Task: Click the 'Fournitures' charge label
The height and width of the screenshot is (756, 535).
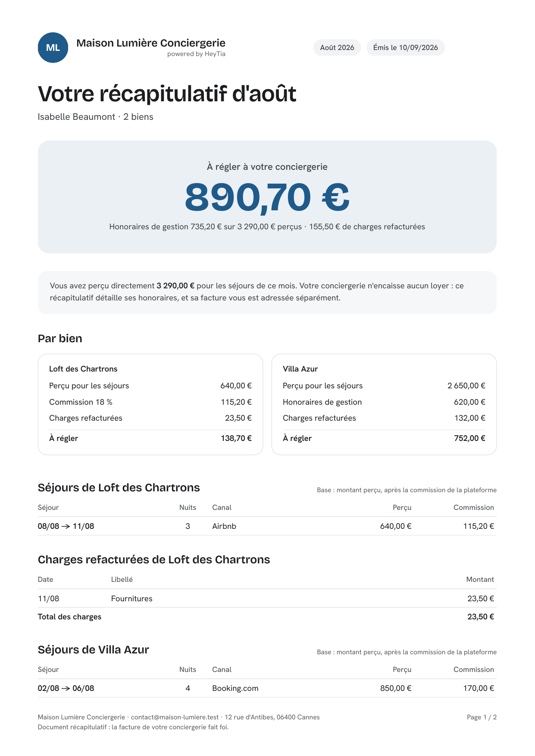Action: click(131, 599)
